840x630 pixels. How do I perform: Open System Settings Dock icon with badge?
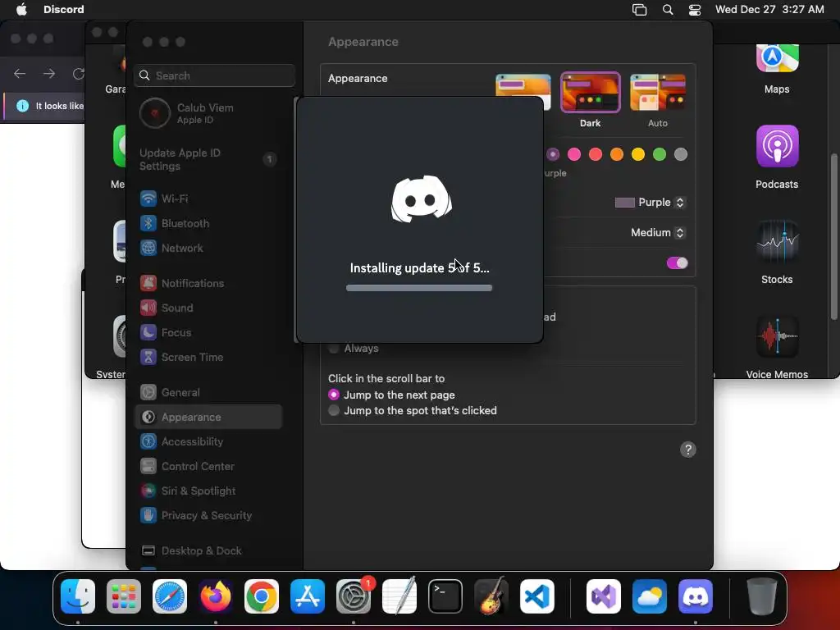[x=354, y=596]
